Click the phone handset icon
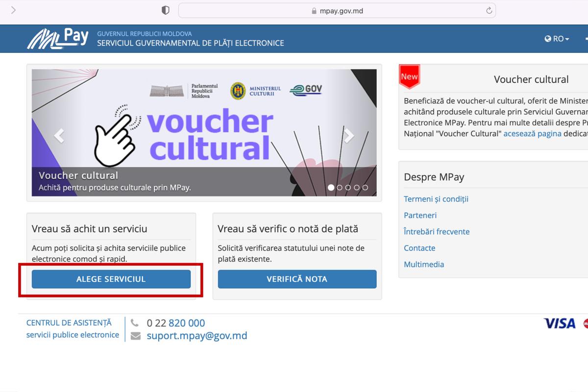 135,323
